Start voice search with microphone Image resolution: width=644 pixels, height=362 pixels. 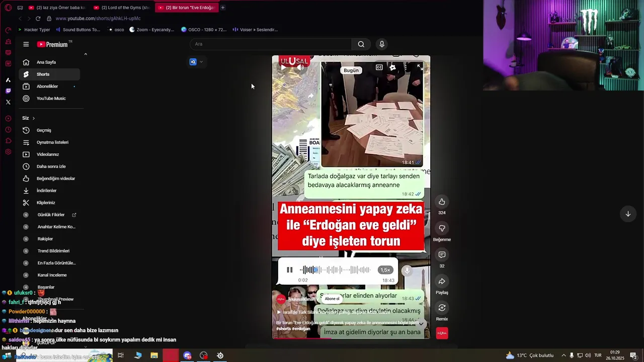click(x=382, y=44)
